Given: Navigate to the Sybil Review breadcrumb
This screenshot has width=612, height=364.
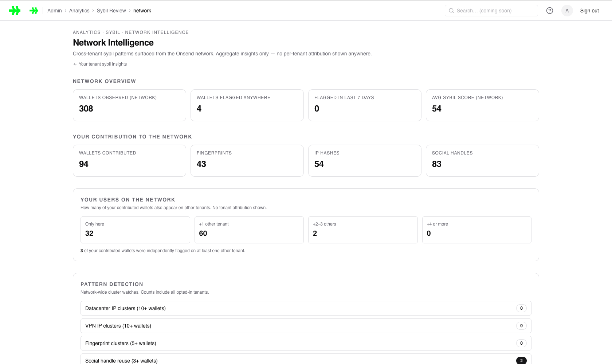Looking at the screenshot, I should click(111, 11).
